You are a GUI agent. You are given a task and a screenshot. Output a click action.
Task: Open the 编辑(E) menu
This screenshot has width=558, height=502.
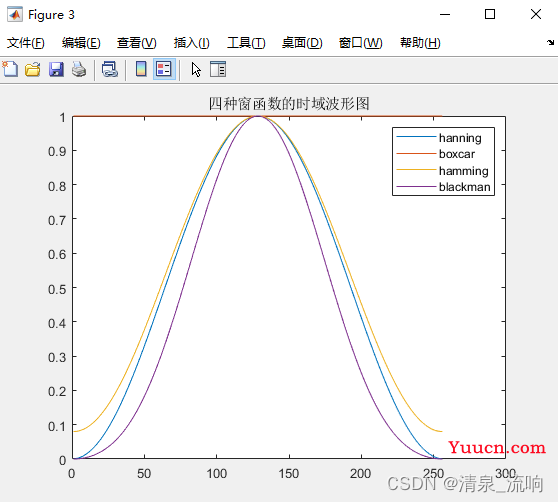[x=81, y=43]
